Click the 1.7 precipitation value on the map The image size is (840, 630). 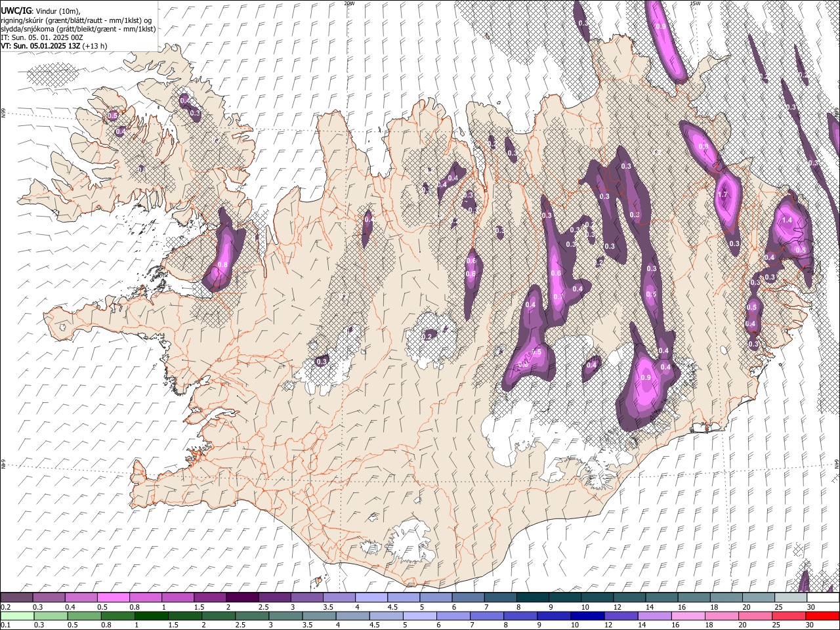pyautogui.click(x=723, y=195)
